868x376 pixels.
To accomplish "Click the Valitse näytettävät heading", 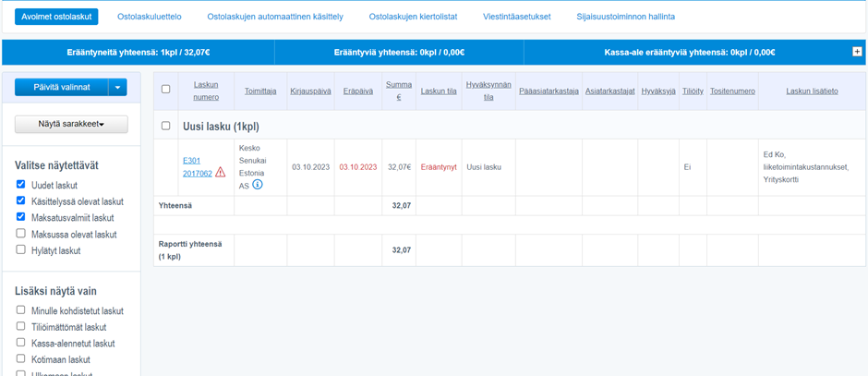I will coord(56,165).
